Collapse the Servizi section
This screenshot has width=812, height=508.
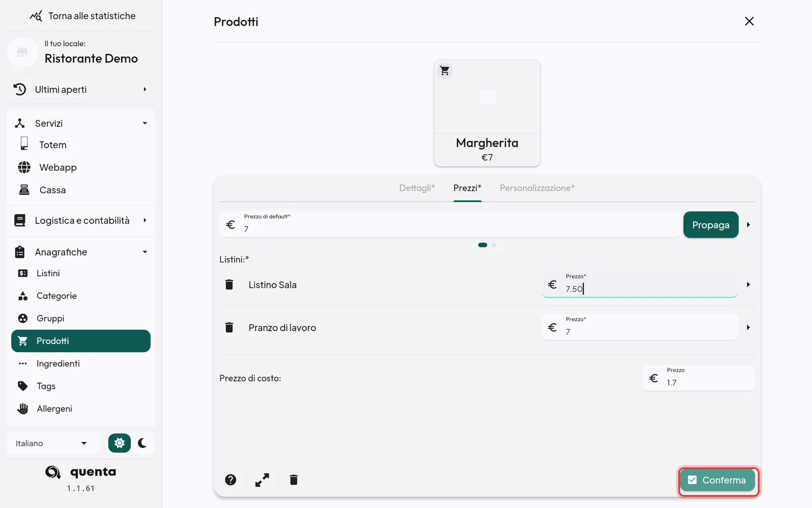145,123
